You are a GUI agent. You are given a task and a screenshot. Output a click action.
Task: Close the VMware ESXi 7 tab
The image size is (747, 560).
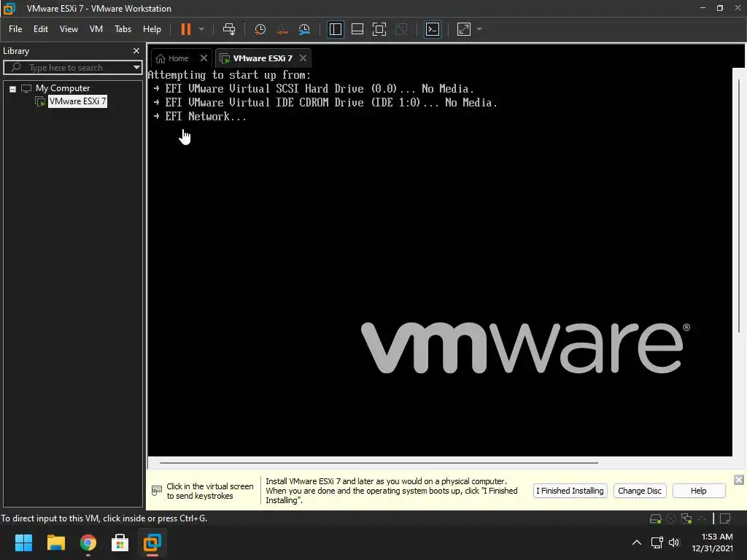[x=303, y=58]
